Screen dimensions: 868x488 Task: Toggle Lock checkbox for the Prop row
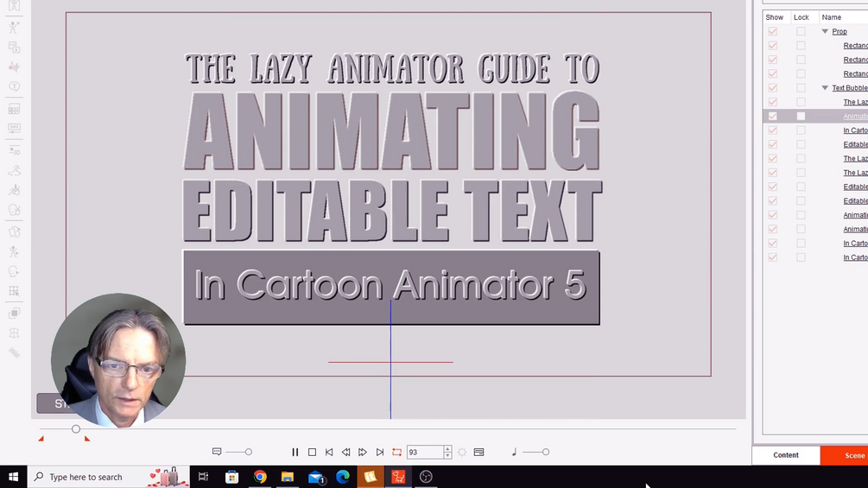point(801,32)
